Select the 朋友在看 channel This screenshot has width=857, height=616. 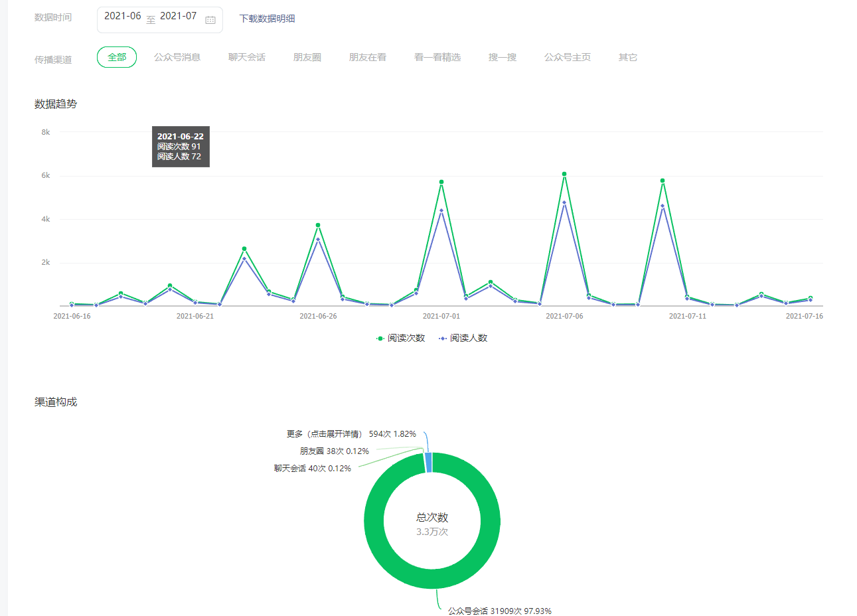(x=368, y=57)
